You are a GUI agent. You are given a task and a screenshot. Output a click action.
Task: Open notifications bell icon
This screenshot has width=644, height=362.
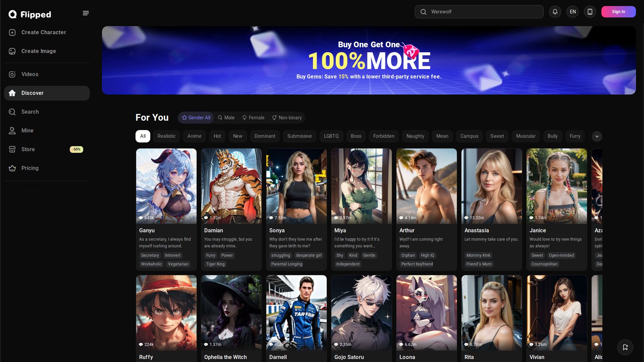click(555, 12)
